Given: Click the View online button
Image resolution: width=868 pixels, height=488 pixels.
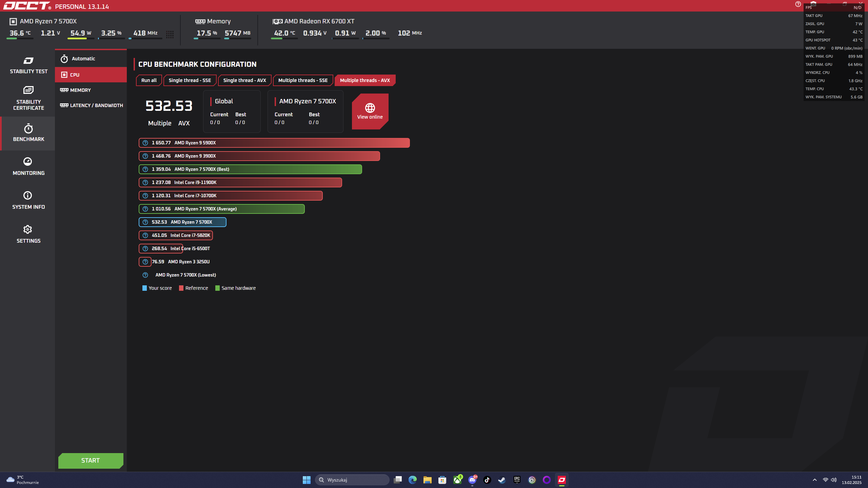Looking at the screenshot, I should pyautogui.click(x=370, y=111).
